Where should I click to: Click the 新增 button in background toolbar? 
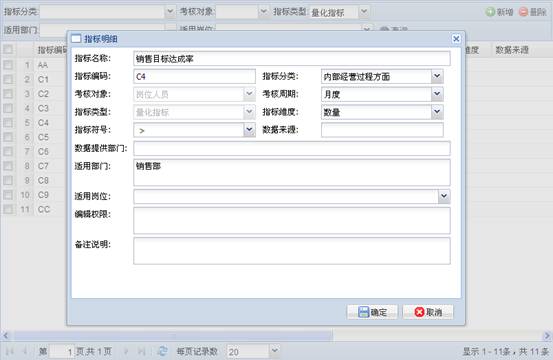(x=499, y=12)
